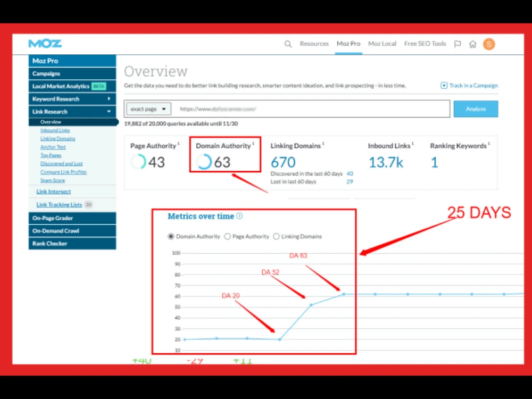The image size is (532, 399).
Task: Open Free SEO Tools menu
Action: pos(425,44)
